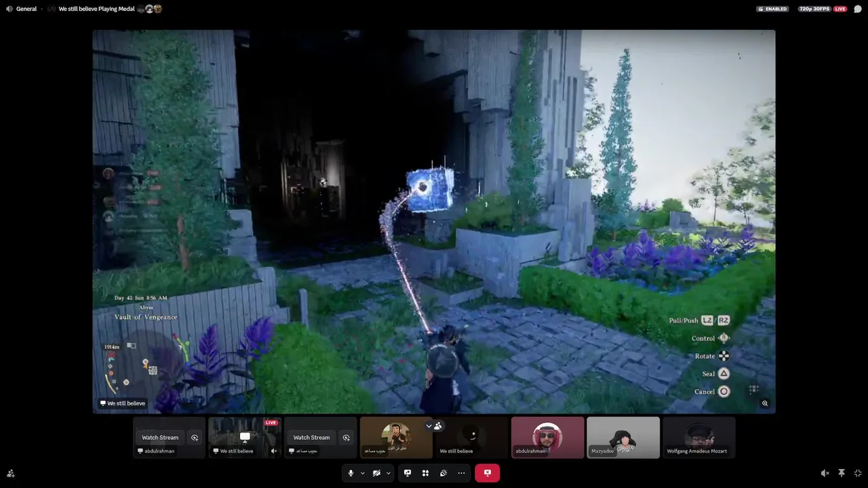Select abdulrahman's participant avatar tile

tap(547, 437)
